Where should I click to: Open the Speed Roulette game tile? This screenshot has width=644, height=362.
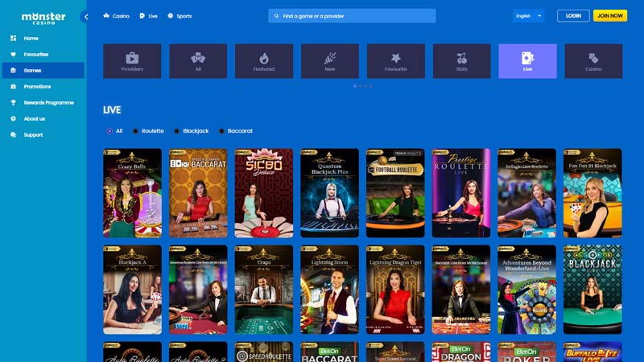point(264,352)
